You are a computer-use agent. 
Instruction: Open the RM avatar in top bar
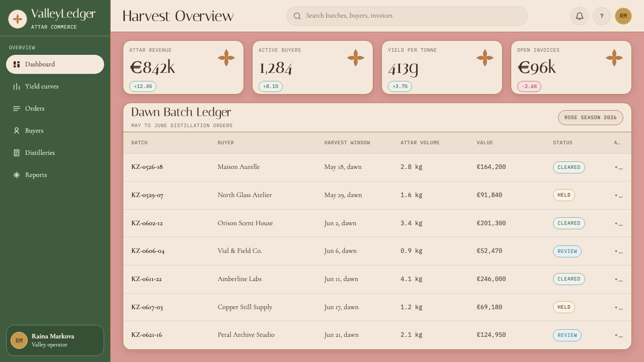[623, 16]
